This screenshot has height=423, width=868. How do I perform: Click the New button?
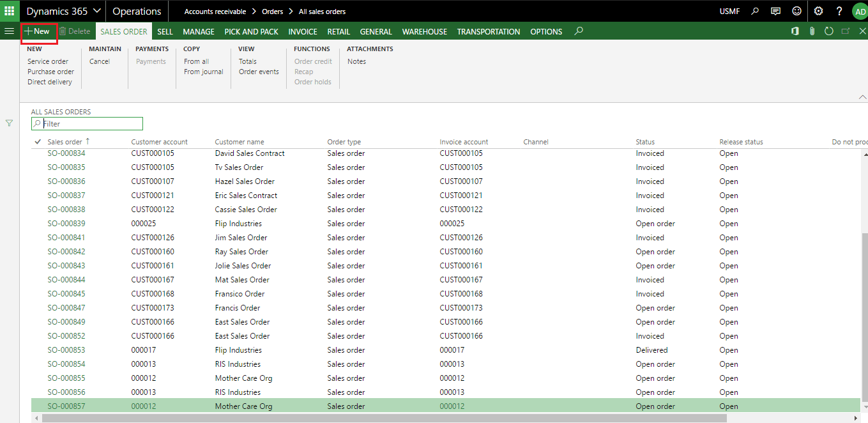[x=37, y=31]
